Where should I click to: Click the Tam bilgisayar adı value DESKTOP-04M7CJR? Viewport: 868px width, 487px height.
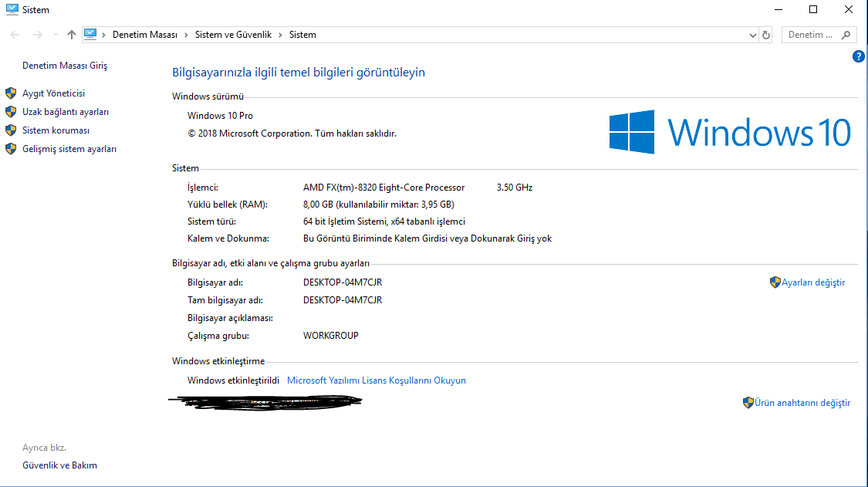343,300
